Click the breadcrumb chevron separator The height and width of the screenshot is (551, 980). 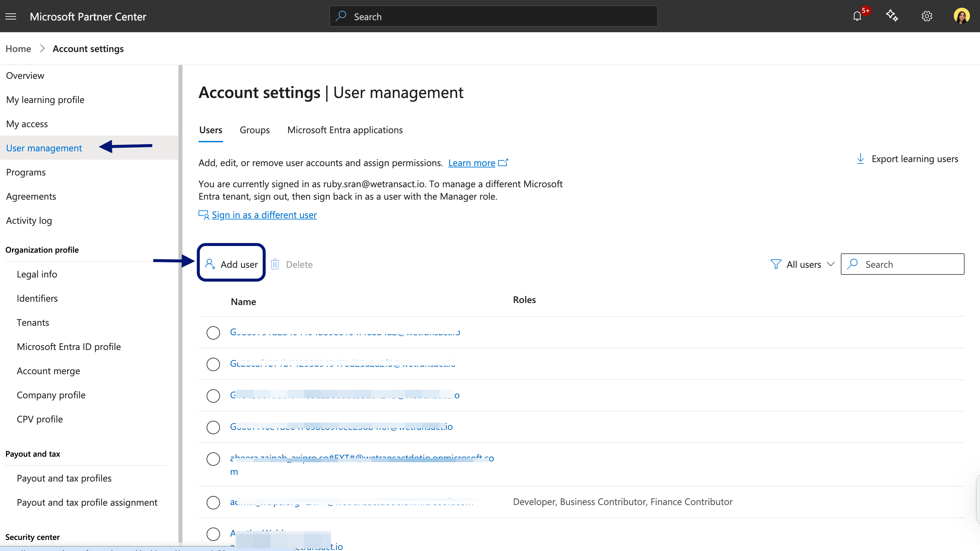42,49
